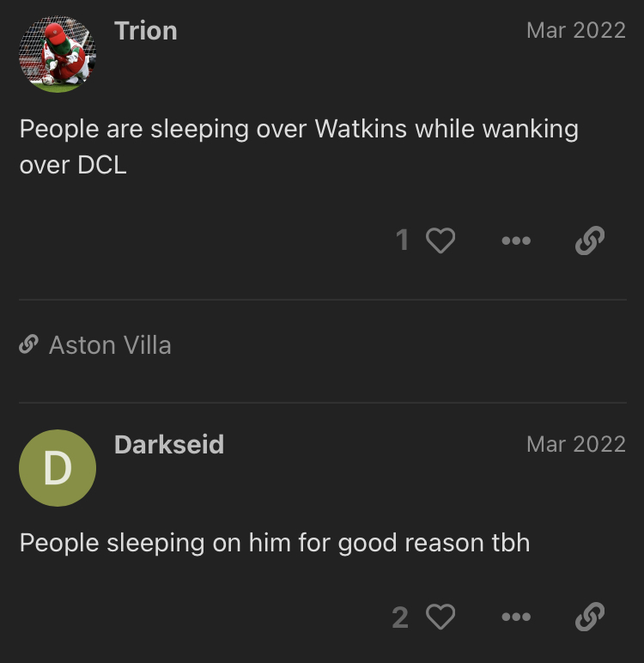Open the Trion username profile
This screenshot has width=644, height=663.
pos(145,31)
